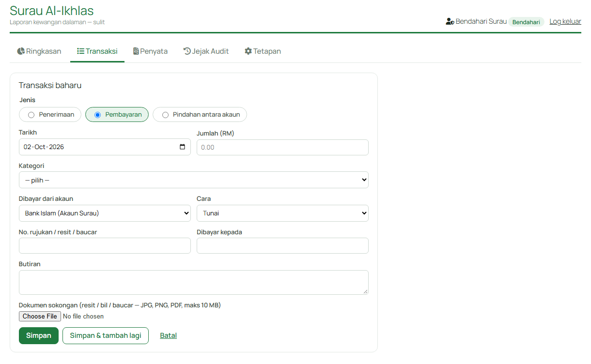Open the Dibayar dari akaun dropdown
The width and height of the screenshot is (591, 364).
click(x=105, y=213)
